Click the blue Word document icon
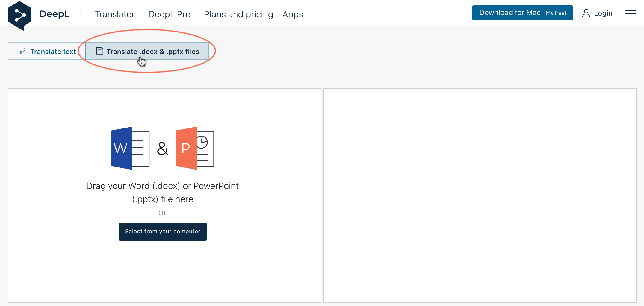 point(130,148)
